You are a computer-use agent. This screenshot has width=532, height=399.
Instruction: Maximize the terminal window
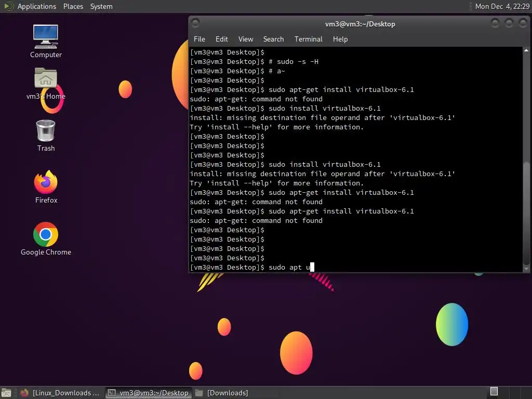pyautogui.click(x=509, y=23)
